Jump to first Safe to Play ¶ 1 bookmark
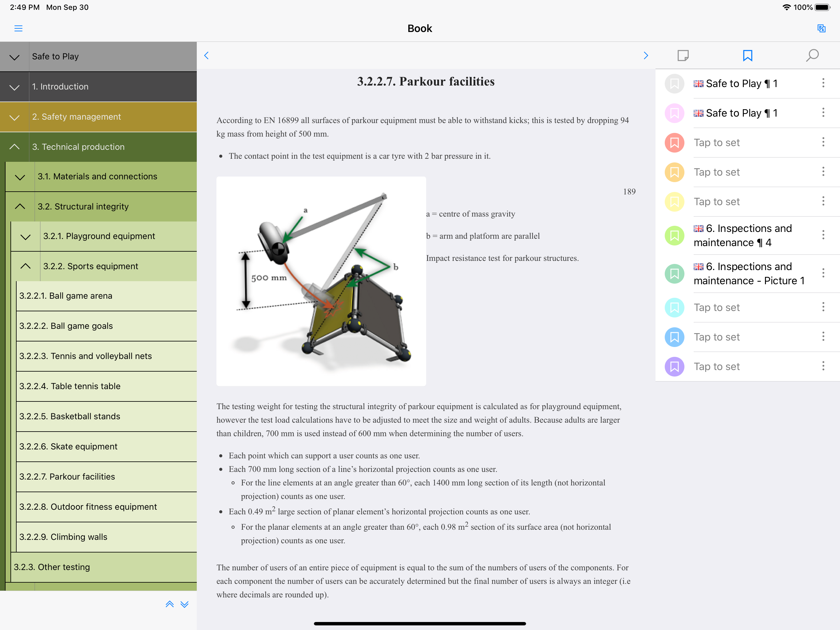The image size is (840, 630). click(x=735, y=84)
